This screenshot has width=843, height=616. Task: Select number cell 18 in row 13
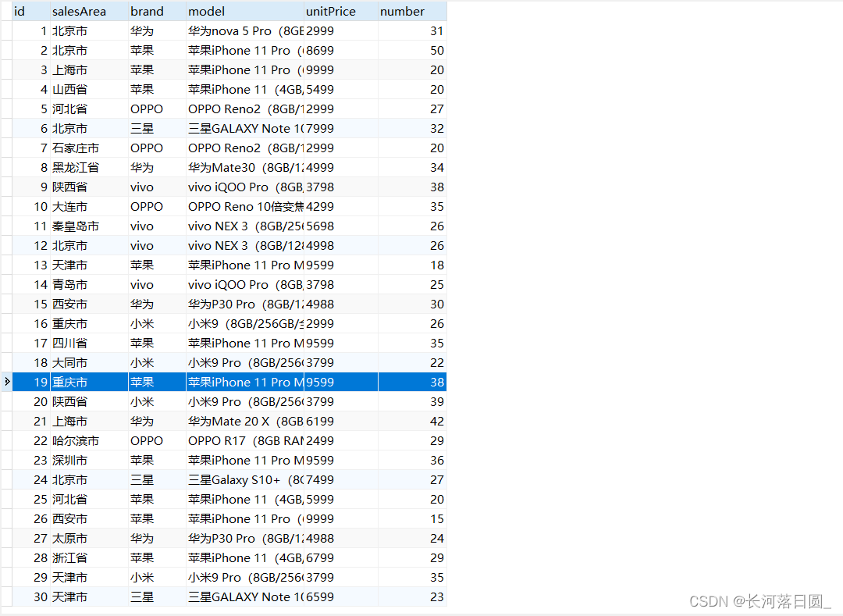pyautogui.click(x=412, y=265)
